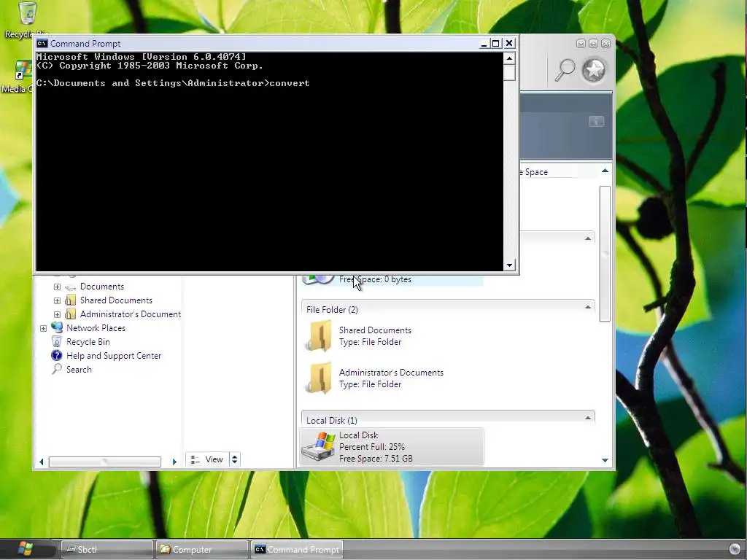This screenshot has height=560, width=747.
Task: Click the Computer window vertical scrollbar thumb
Action: 605,254
